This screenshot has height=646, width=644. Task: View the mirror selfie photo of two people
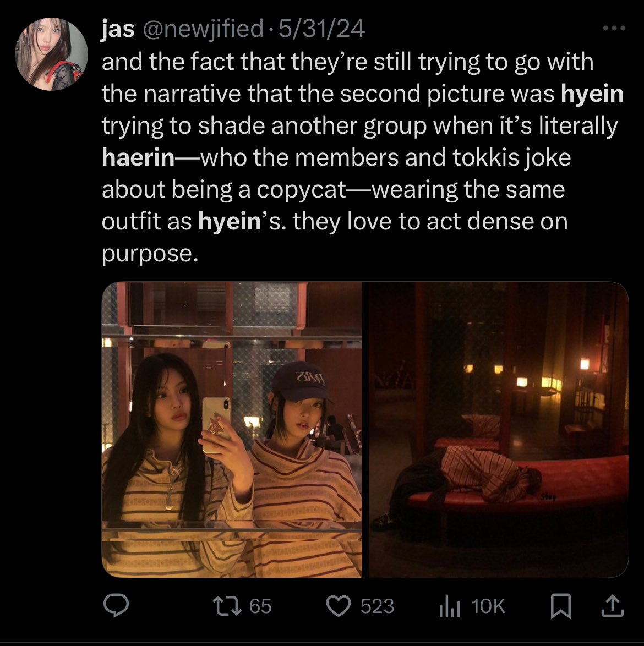232,430
